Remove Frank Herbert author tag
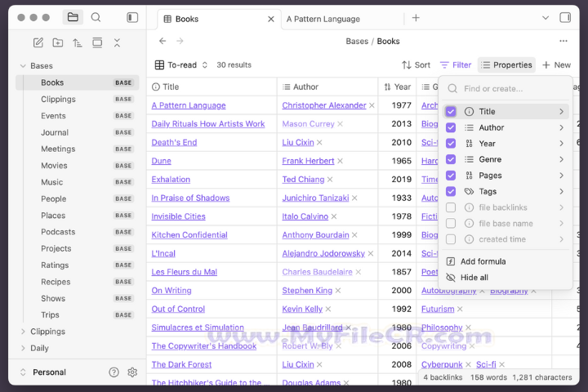This screenshot has width=588, height=392. pyautogui.click(x=340, y=161)
